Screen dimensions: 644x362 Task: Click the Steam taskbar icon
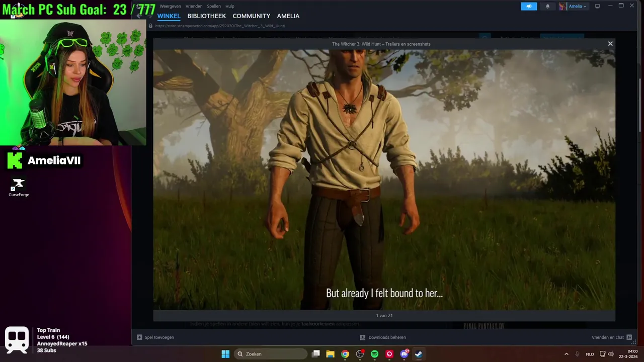click(x=419, y=354)
